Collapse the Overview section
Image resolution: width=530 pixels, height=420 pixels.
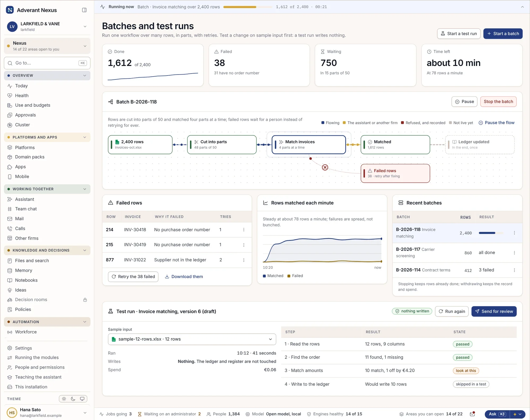click(47, 75)
